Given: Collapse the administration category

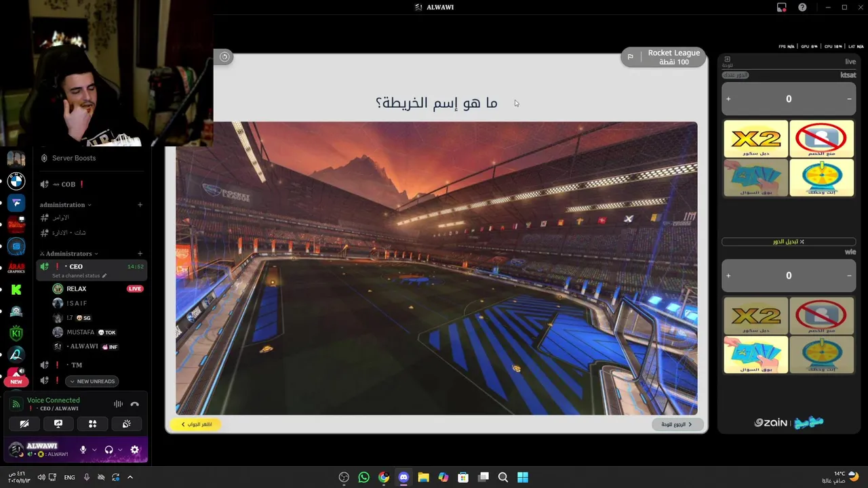Looking at the screenshot, I should click(66, 205).
